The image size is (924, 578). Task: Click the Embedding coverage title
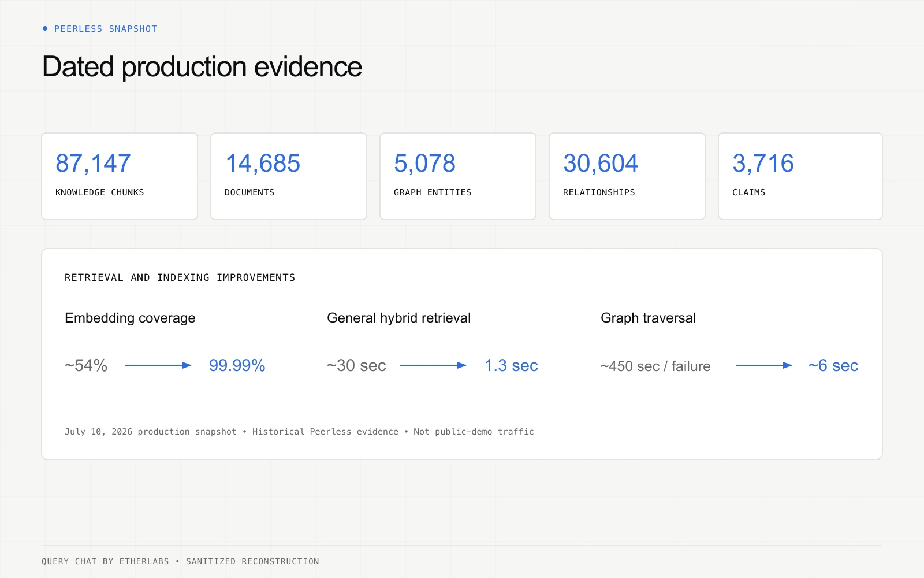tap(130, 318)
